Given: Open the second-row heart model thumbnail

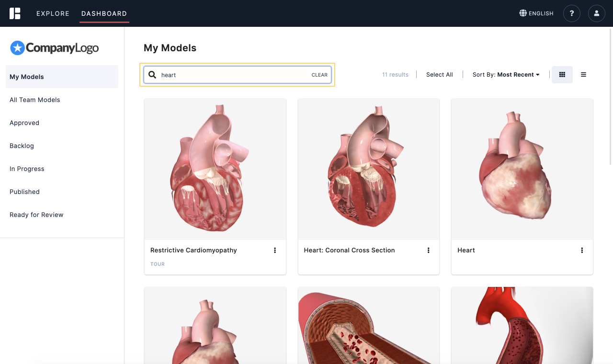Looking at the screenshot, I should tap(216, 325).
